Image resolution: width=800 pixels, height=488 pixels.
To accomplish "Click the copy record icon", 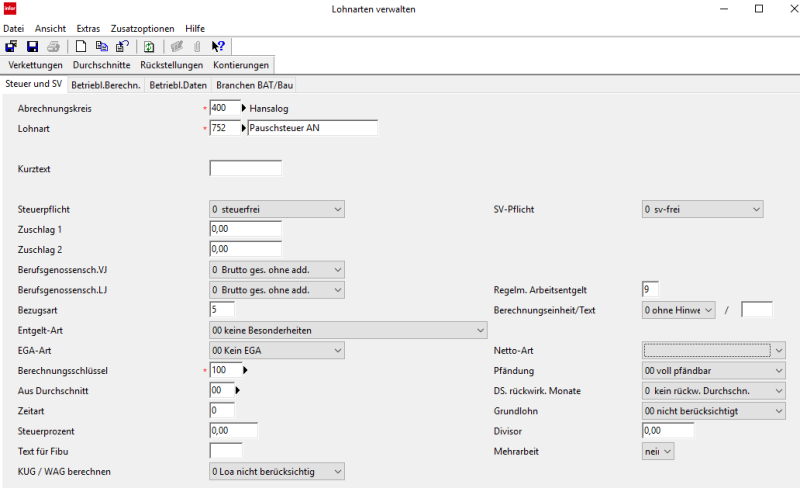I will click(x=102, y=47).
